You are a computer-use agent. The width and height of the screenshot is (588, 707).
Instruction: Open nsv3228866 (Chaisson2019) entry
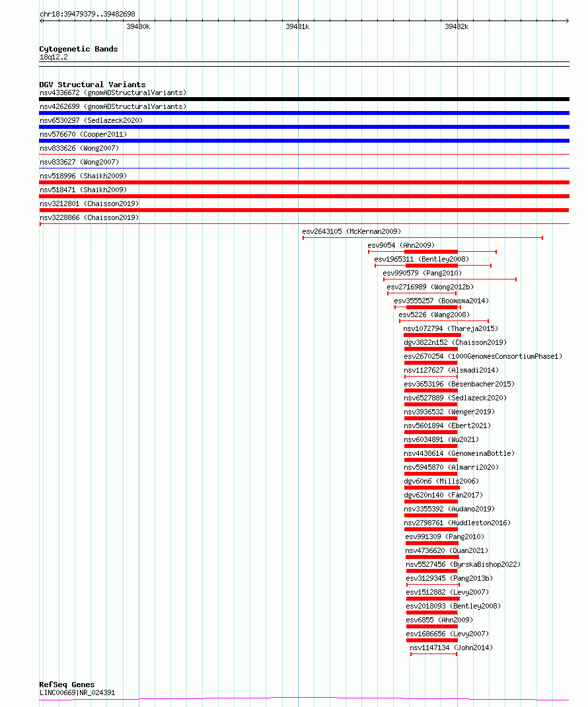click(x=89, y=218)
